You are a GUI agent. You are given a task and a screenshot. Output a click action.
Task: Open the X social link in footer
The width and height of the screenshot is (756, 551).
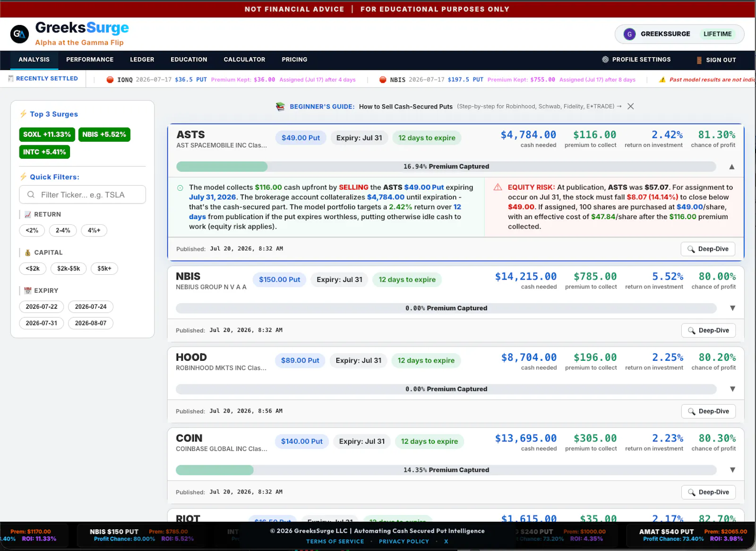tap(446, 542)
